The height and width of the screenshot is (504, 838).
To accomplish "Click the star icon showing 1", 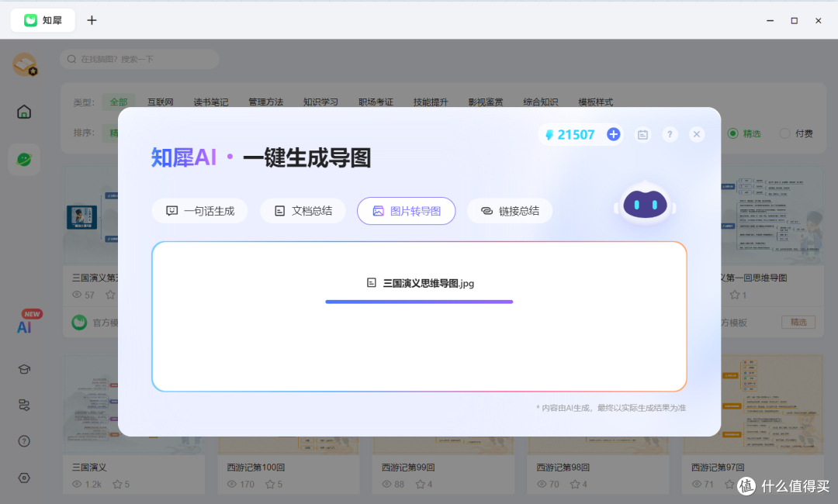I will 735,295.
